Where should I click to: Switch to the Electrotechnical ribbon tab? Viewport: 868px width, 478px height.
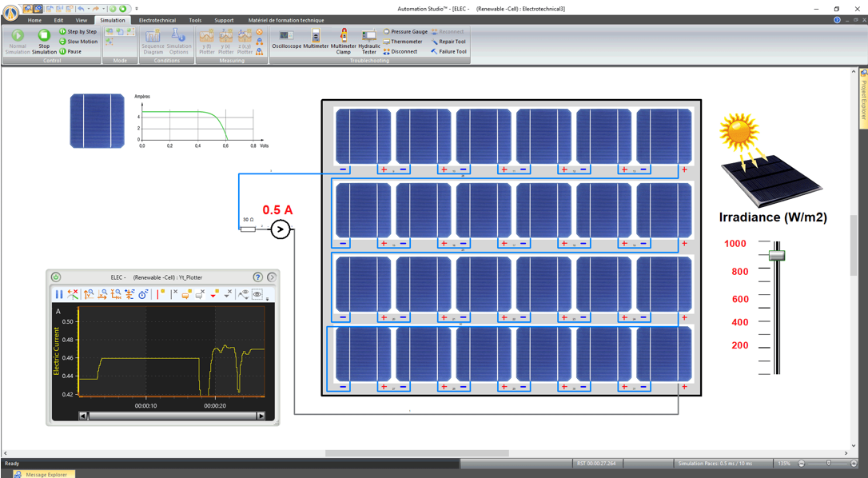pyautogui.click(x=157, y=20)
